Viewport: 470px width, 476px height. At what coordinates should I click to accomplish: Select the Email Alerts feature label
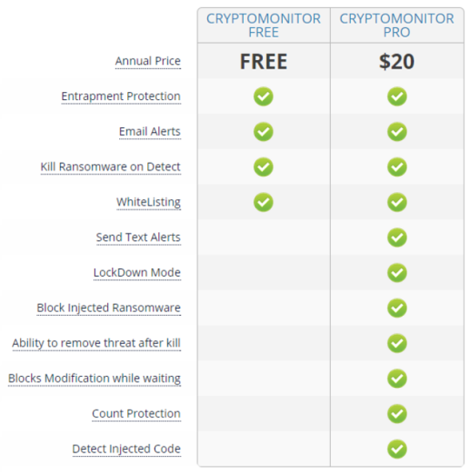point(150,131)
